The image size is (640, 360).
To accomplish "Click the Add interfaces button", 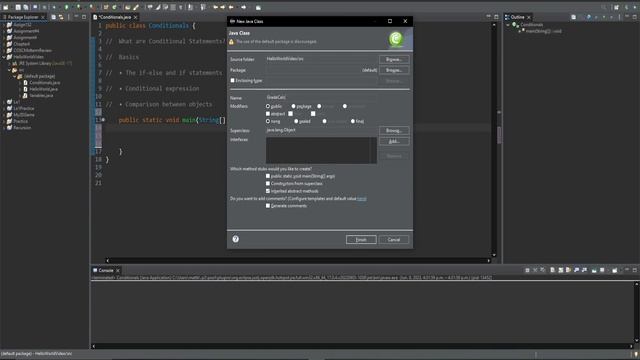I will coord(394,141).
